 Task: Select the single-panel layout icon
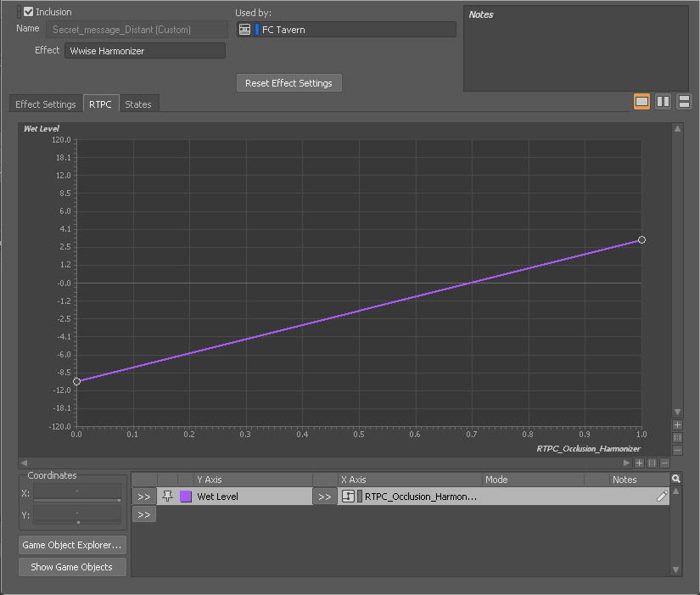tap(642, 101)
